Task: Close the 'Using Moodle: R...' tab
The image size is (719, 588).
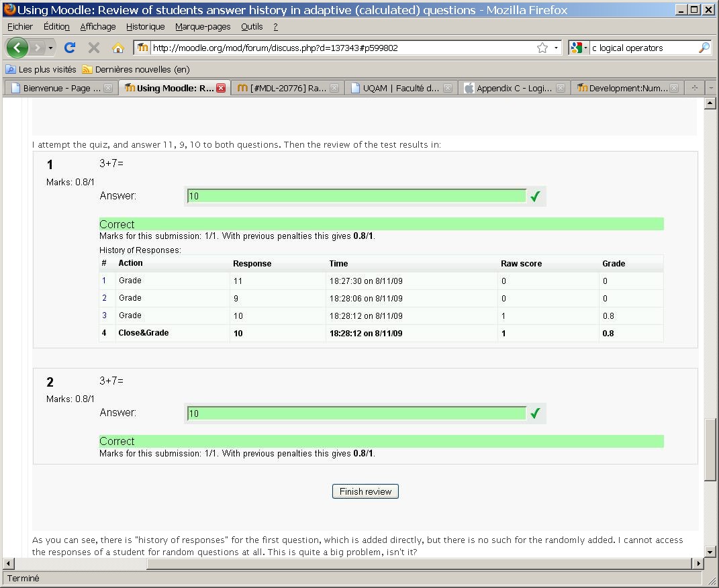Action: [221, 88]
